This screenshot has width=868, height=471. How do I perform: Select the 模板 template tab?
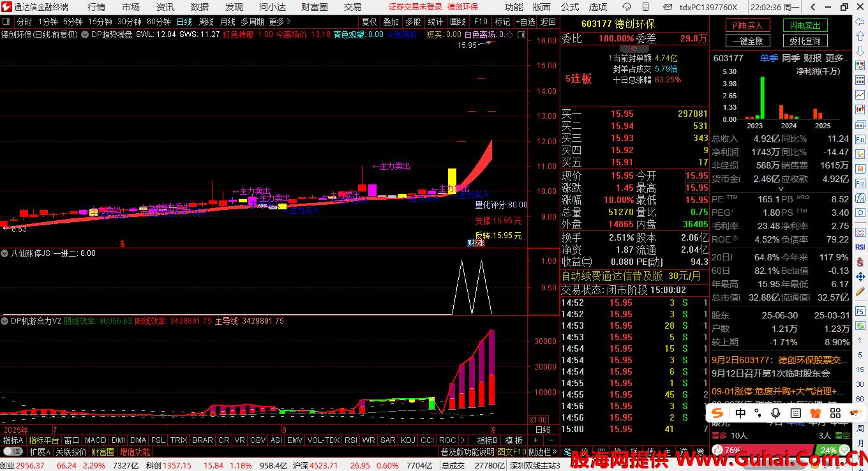pos(514,440)
